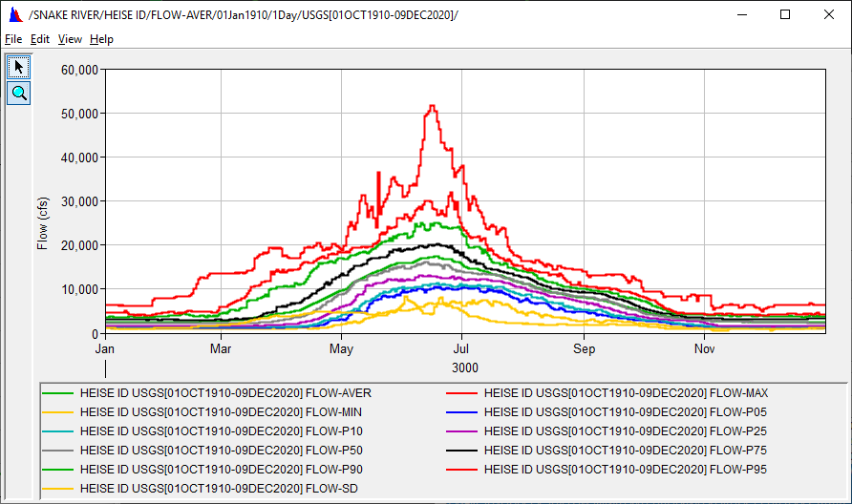852x504 pixels.
Task: Click the black FLOW-P75 legend line swatch
Action: pos(462,450)
